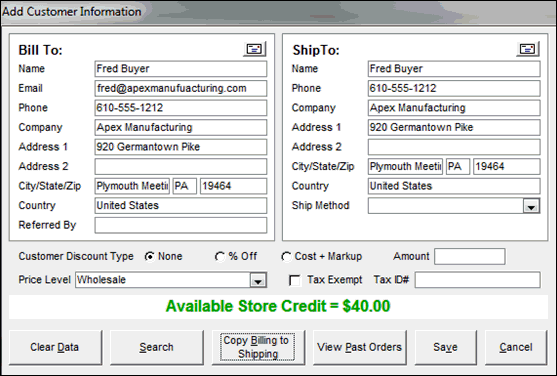
Task: Click the Clear Data button
Action: (x=55, y=347)
